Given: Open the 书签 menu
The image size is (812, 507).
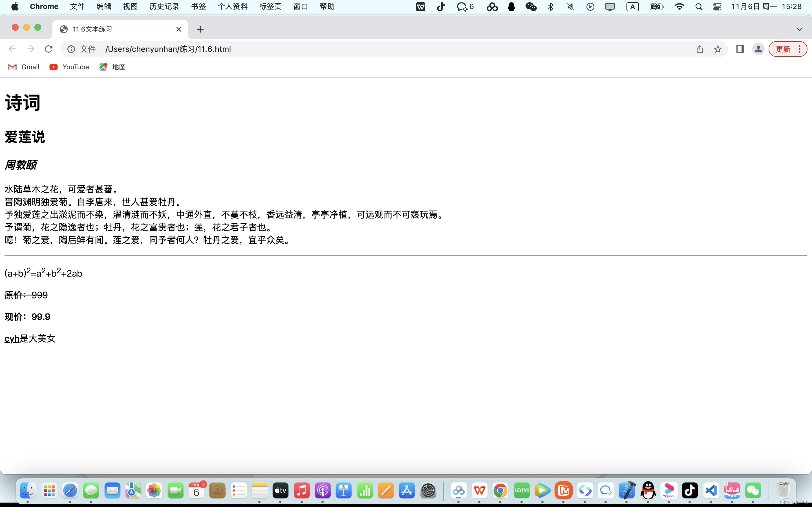Looking at the screenshot, I should pos(198,7).
